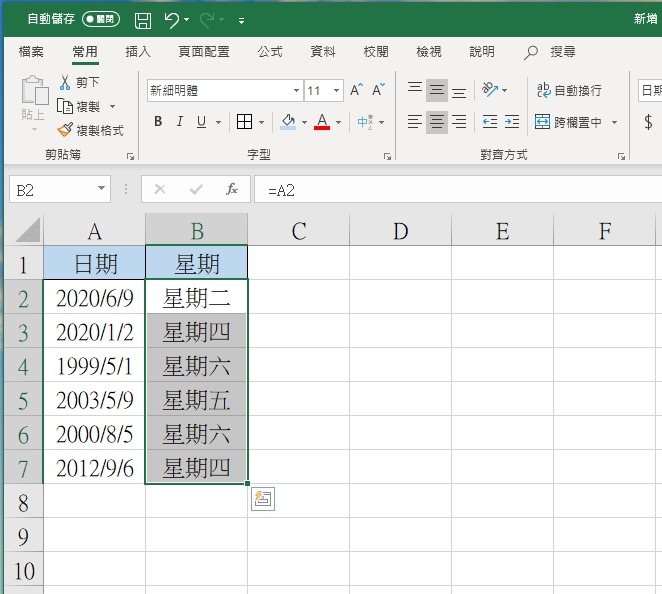Click the Undo arrow icon
Screen dimensions: 662x594
(172, 19)
